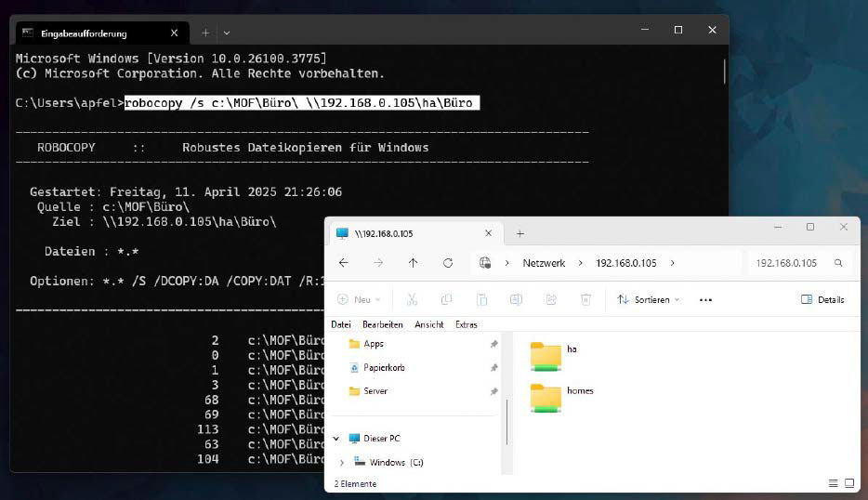The height and width of the screenshot is (500, 868).
Task: Open the Datei menu
Action: tap(341, 324)
